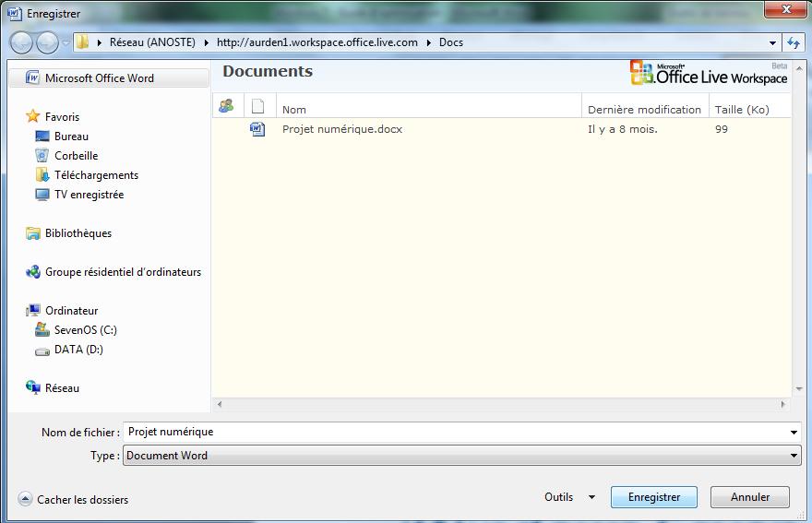Open Corbeille in the favorites list
The image size is (812, 523).
pos(76,155)
